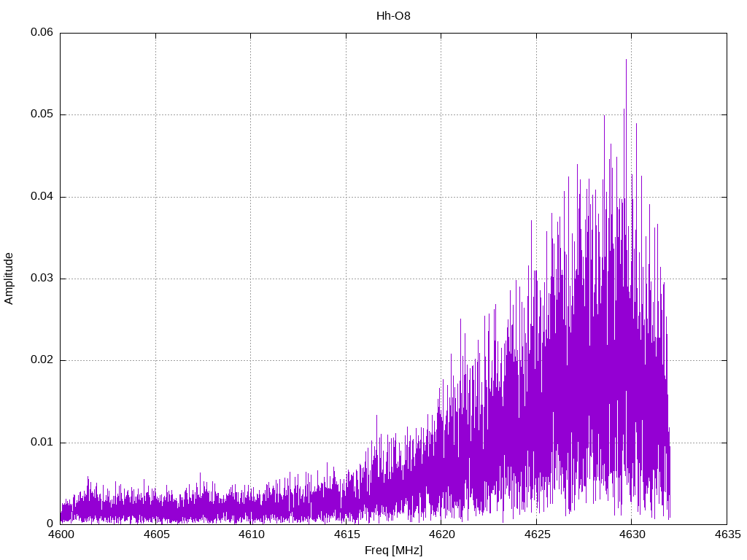
Task: Click the 0.03 y-axis tick label
Action: coord(42,279)
